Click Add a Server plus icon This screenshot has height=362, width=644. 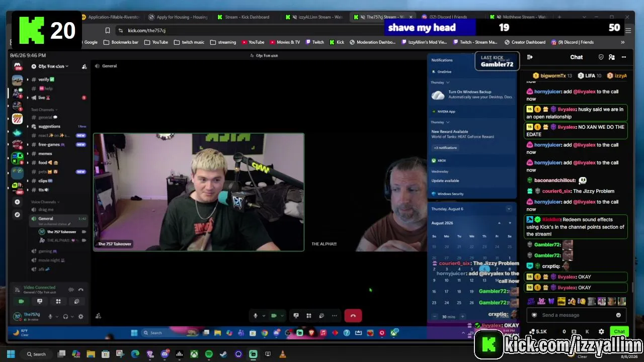pyautogui.click(x=17, y=202)
